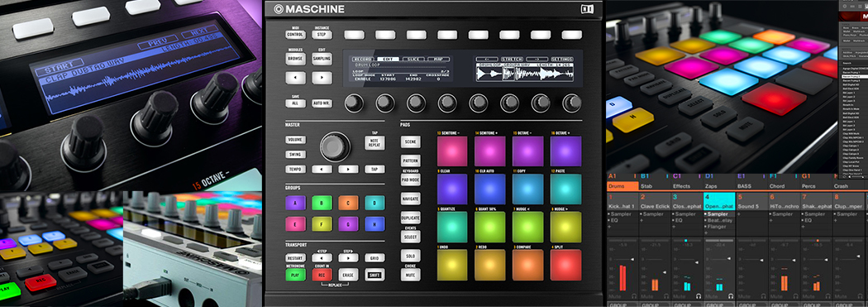
Task: Tap pad 9 labeled CLEAR
Action: [452, 189]
